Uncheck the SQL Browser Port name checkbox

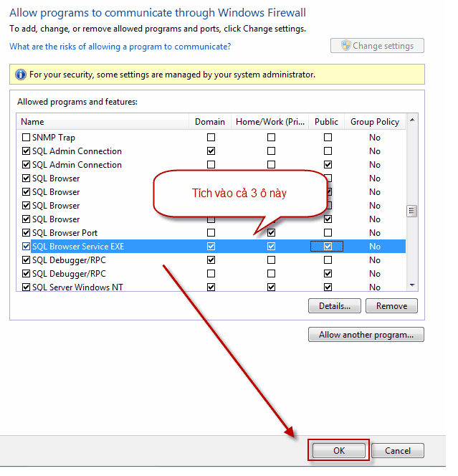click(26, 233)
